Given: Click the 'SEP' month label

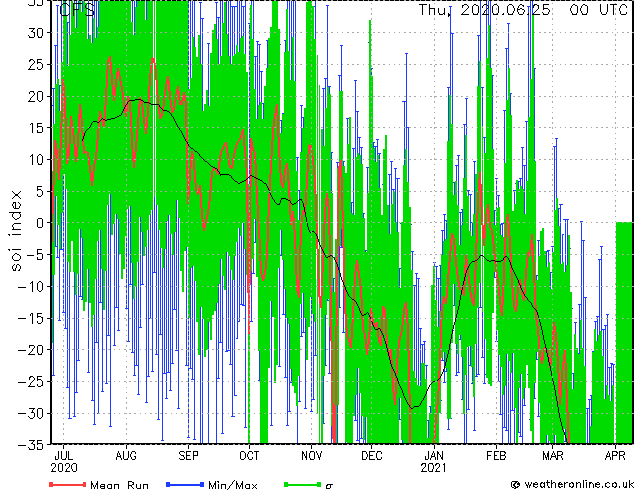Looking at the screenshot, I should [188, 456].
